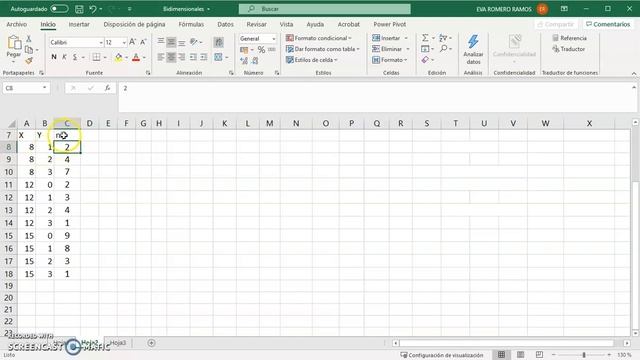Click the Increase Indent icon

204,57
